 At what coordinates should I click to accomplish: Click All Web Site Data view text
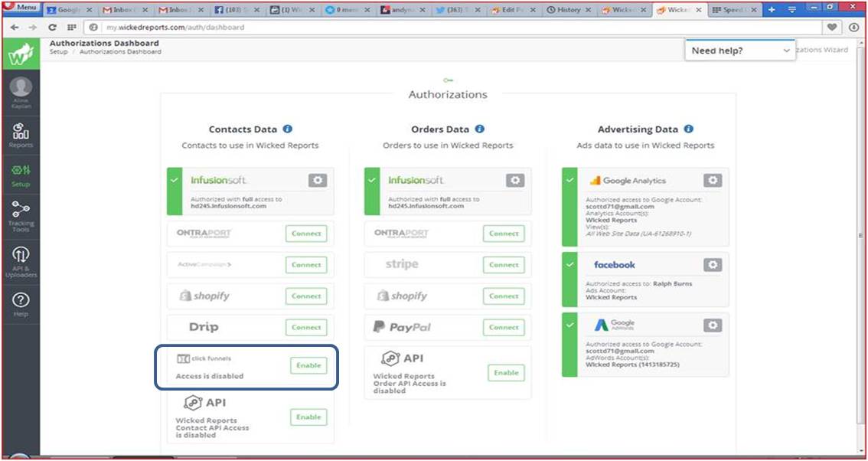pyautogui.click(x=638, y=234)
